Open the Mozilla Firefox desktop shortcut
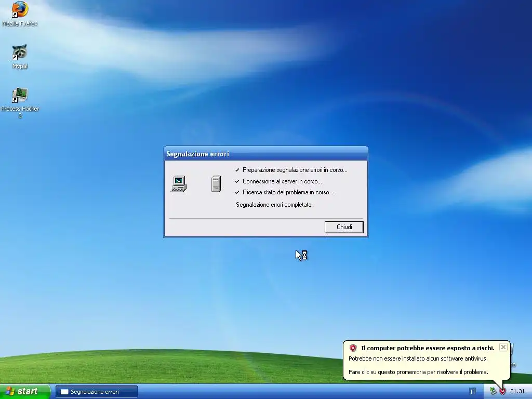This screenshot has height=399, width=532. 20,14
